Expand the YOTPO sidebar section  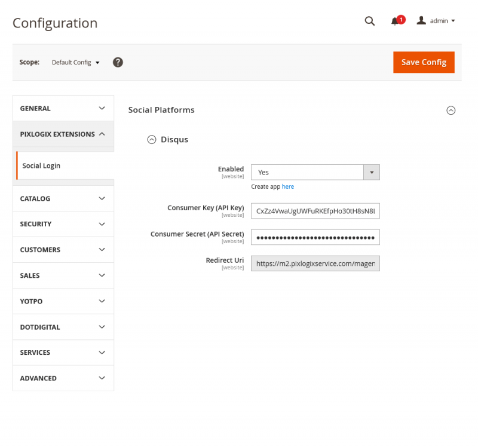(x=63, y=301)
